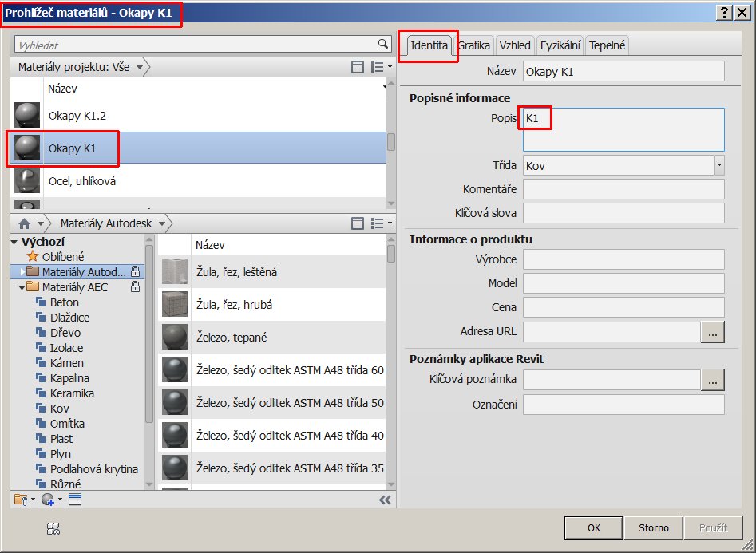756x553 pixels.
Task: Open the asset browser icon
Action: [x=75, y=500]
